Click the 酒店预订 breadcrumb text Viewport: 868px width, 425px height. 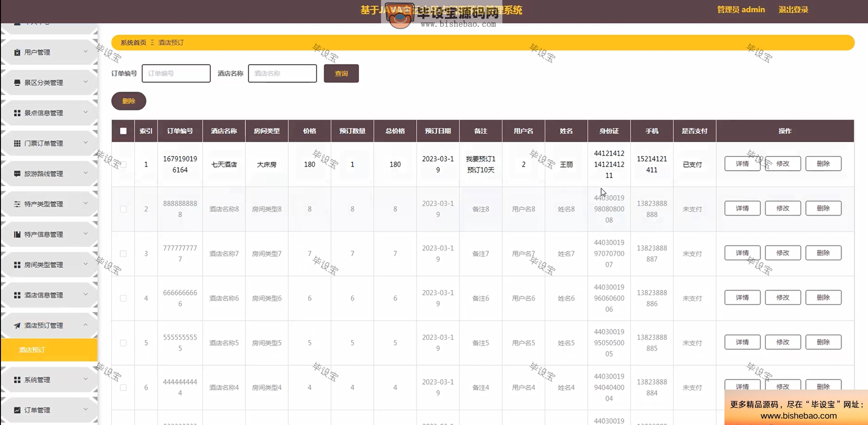pos(171,42)
